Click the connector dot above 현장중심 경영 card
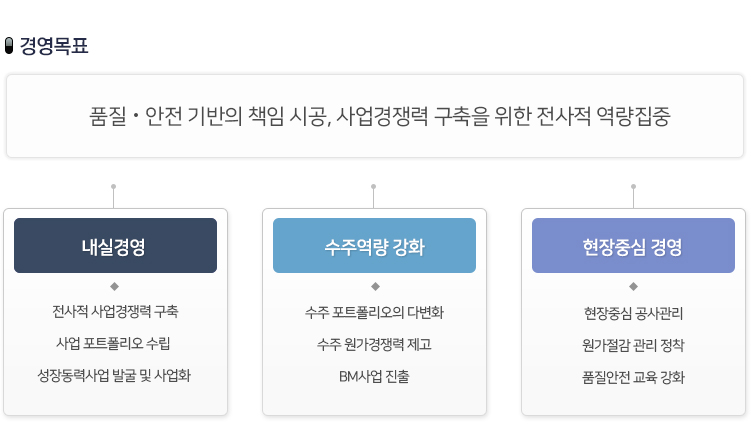The width and height of the screenshot is (751, 432). click(633, 186)
